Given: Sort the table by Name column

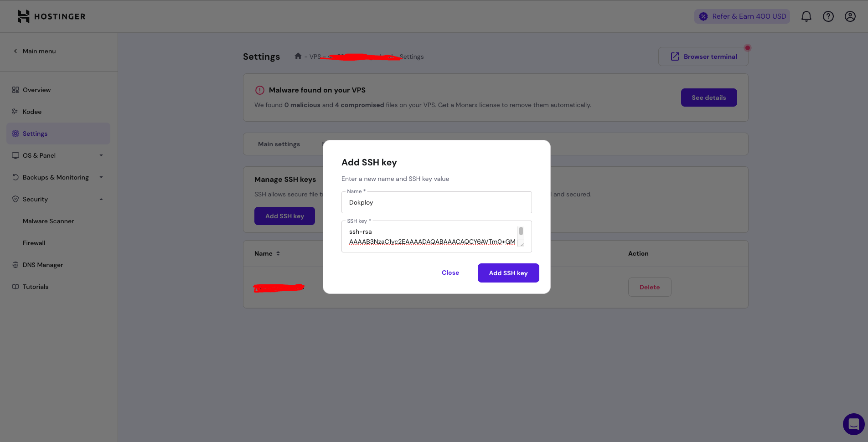Looking at the screenshot, I should [278, 253].
